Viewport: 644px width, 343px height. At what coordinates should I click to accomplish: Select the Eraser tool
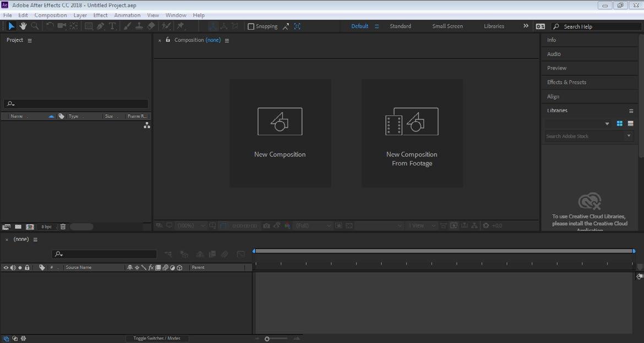pos(151,26)
